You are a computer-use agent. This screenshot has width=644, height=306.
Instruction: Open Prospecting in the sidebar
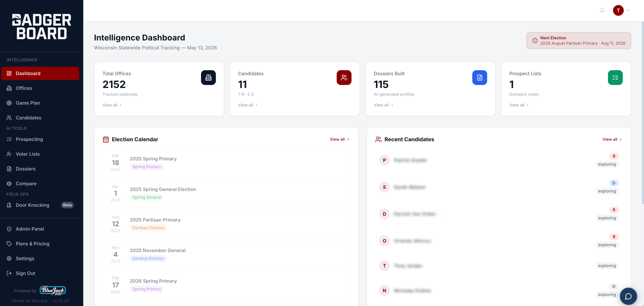coord(40,139)
